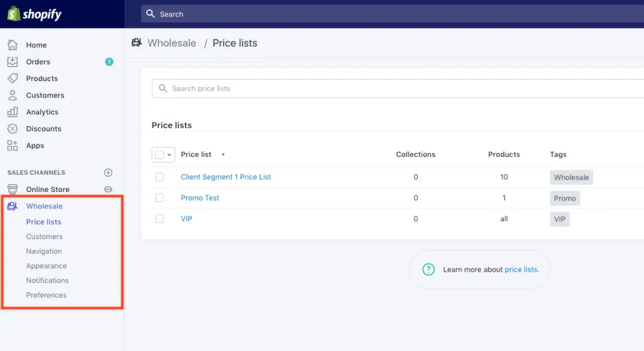This screenshot has height=351, width=644.
Task: Open the bulk select dropdown arrow
Action: [x=170, y=155]
